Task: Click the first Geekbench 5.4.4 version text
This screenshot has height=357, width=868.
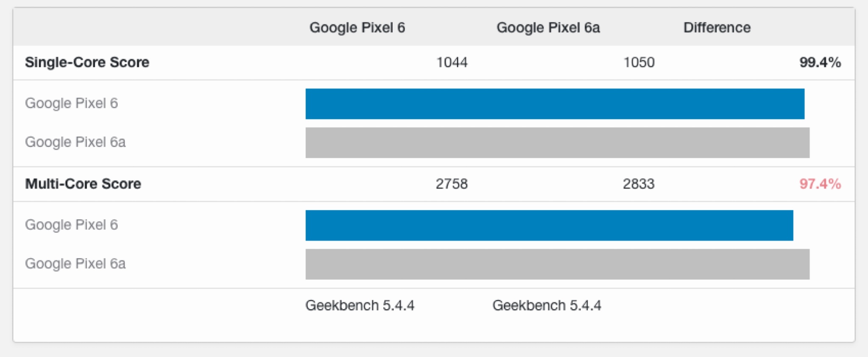Action: point(360,305)
